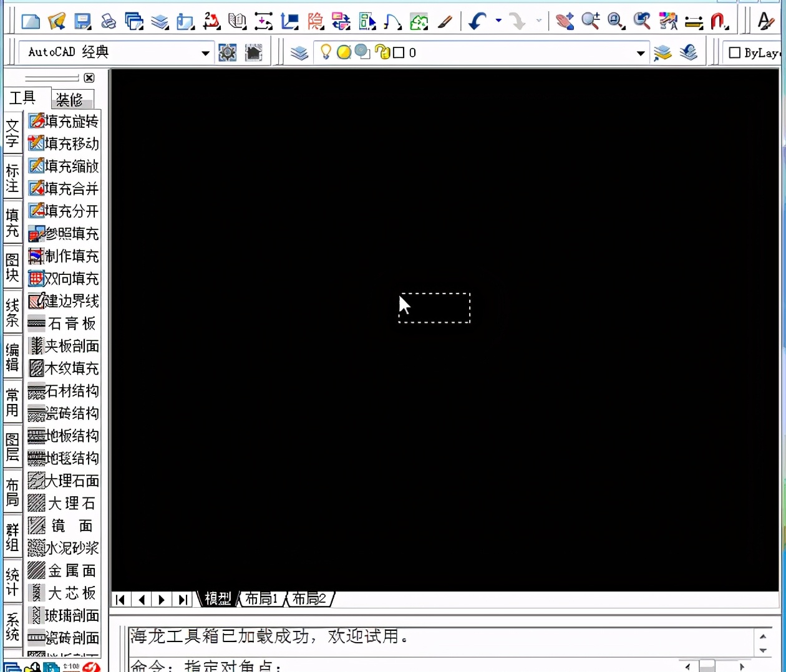Viewport: 786px width, 672px height.
Task: Run the 填充移动 tool
Action: 64,143
